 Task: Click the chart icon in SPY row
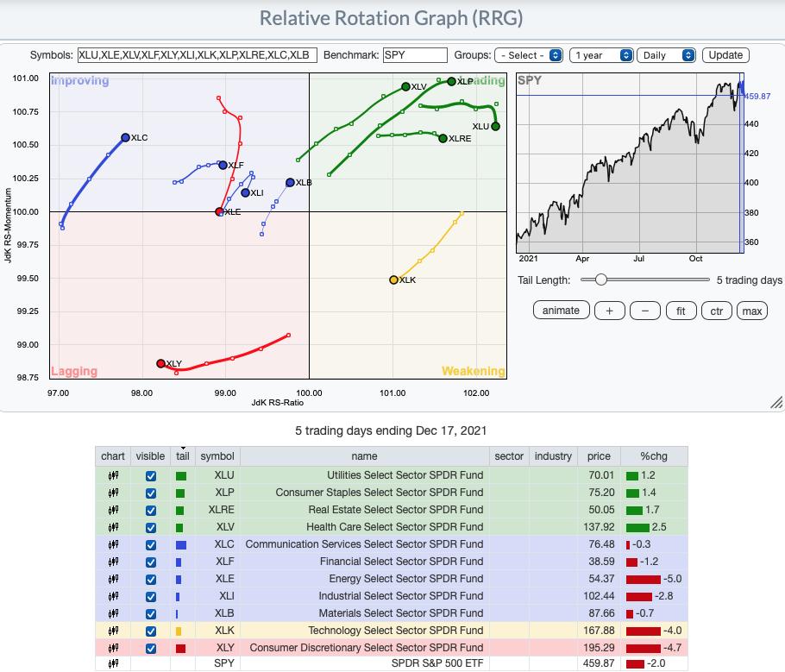(113, 664)
